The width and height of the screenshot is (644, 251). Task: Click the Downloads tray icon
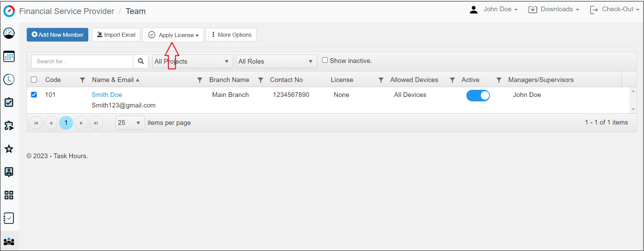533,10
